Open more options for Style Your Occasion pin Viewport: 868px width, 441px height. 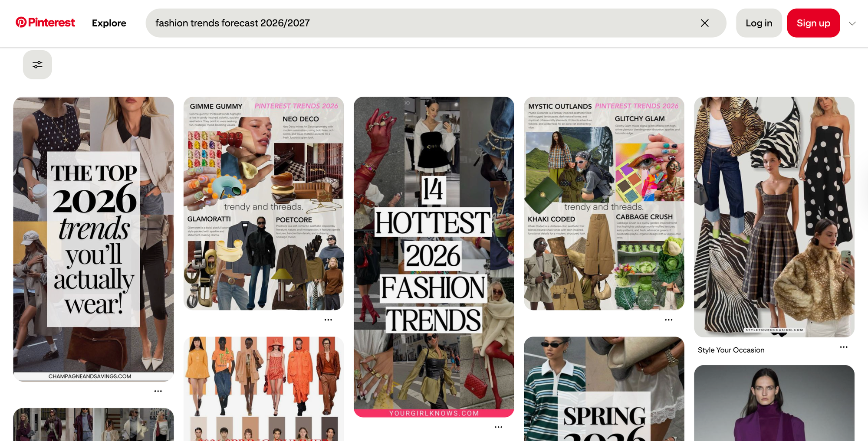pos(843,347)
